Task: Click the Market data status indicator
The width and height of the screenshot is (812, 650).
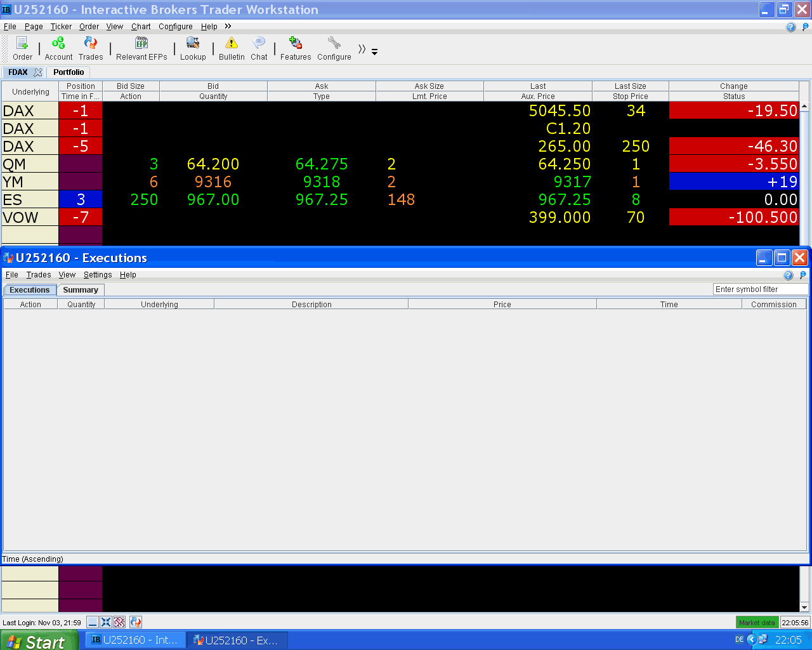Action: pos(757,623)
